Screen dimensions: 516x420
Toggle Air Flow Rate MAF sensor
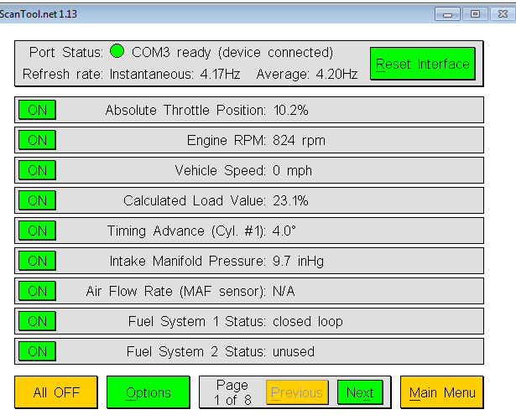(x=37, y=291)
